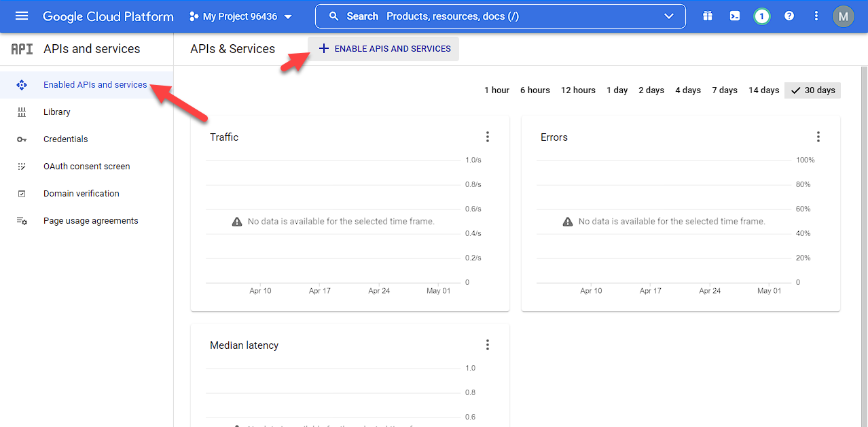The image size is (868, 427).
Task: Click the APIs and services sidebar title
Action: point(92,49)
